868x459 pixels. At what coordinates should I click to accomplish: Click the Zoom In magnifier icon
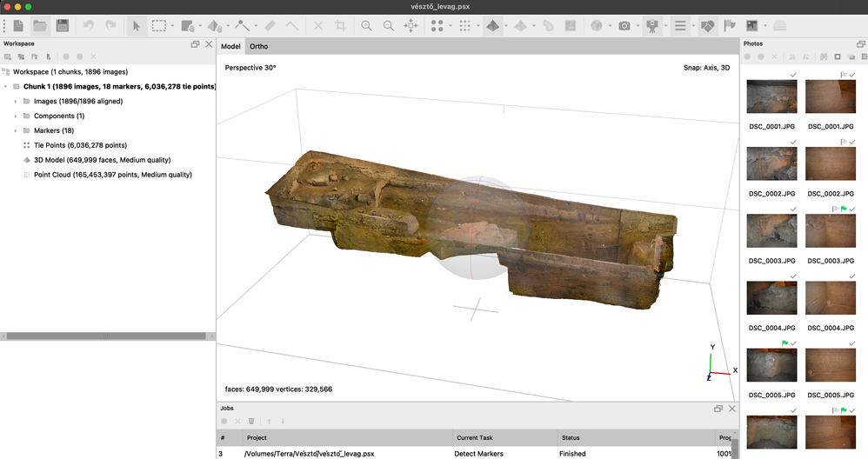[367, 26]
